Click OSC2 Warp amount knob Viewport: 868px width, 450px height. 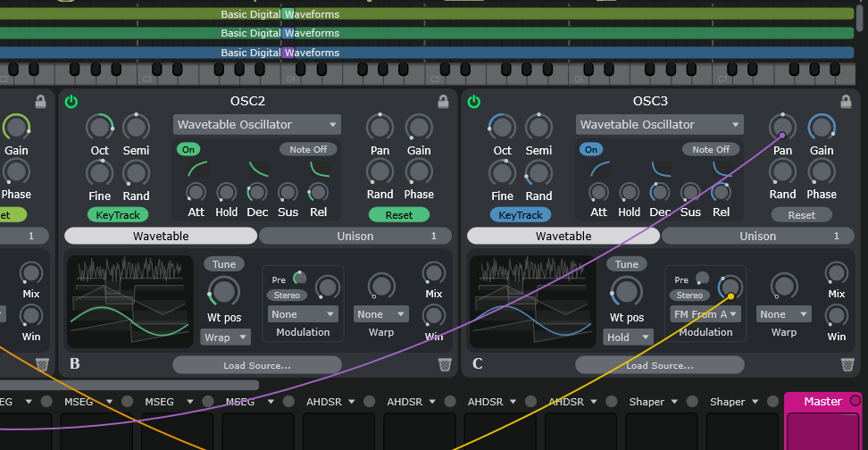coord(381,286)
